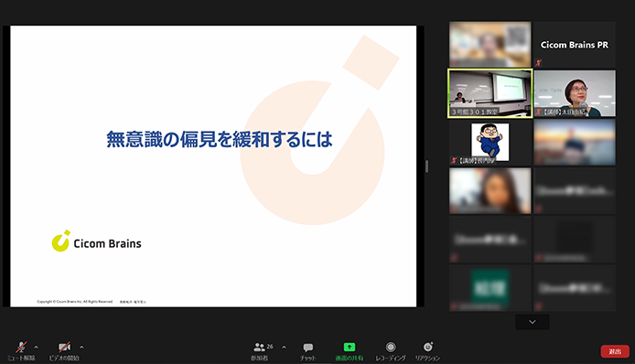Click the green share screen icon

[350, 347]
